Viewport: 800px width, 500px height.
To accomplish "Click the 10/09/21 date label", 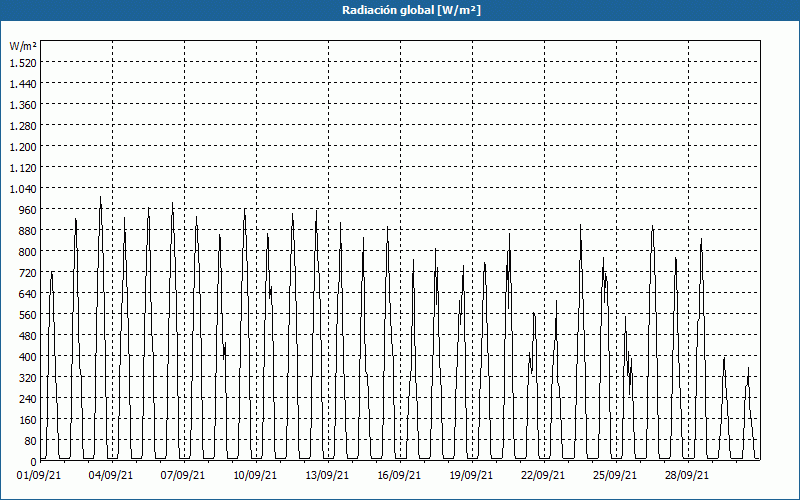I will coord(255,475).
